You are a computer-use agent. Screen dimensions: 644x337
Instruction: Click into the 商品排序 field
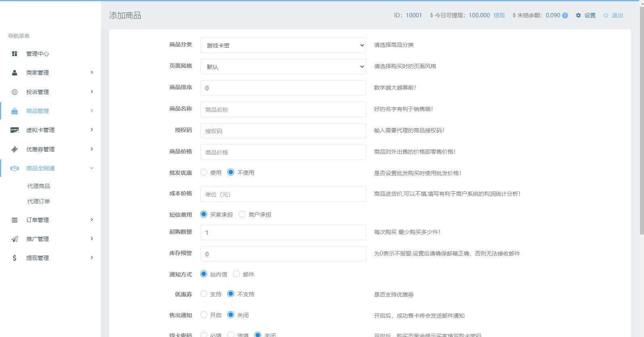[x=283, y=88]
